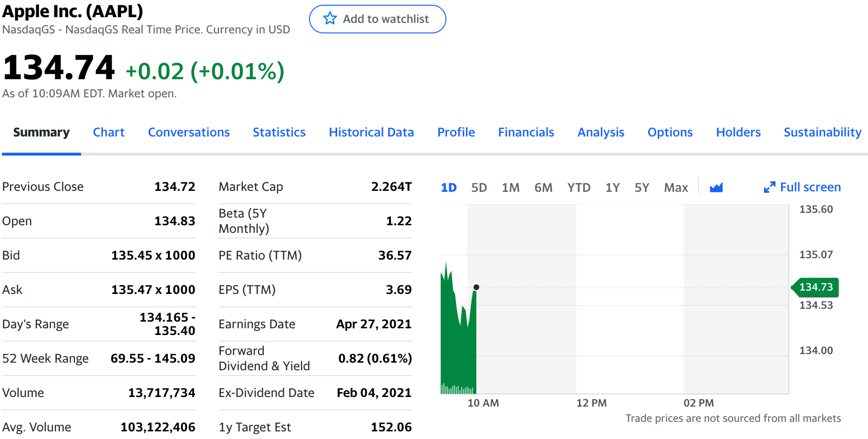The width and height of the screenshot is (868, 439).
Task: Open the Statistics tab
Action: tap(279, 132)
